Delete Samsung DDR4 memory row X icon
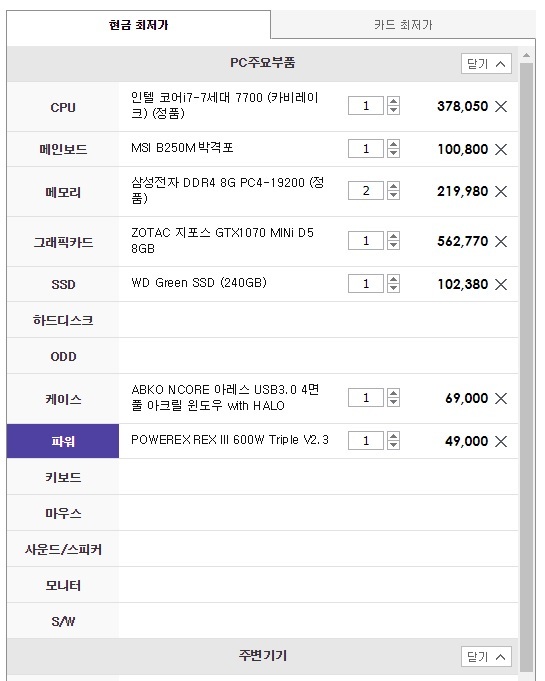 coord(501,191)
